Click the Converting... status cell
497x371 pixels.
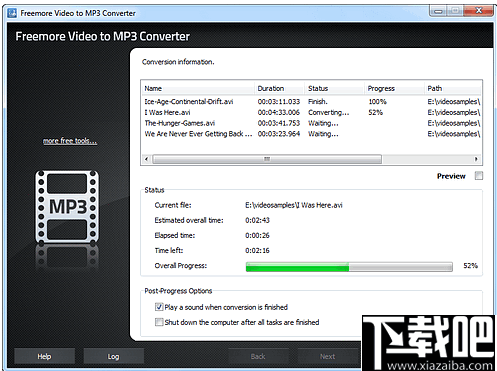pyautogui.click(x=329, y=112)
